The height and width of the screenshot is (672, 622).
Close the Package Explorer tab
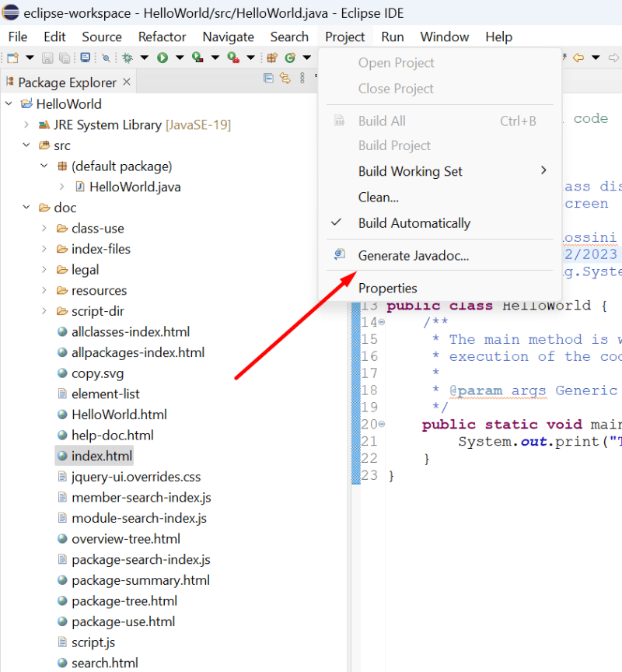pos(127,82)
